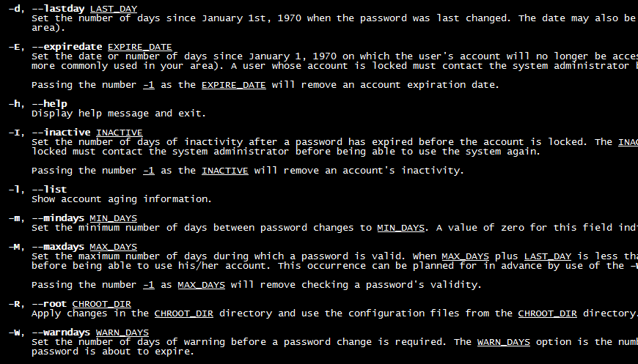Click the --help option text
Image resolution: width=638 pixels, height=364 pixels.
[50, 104]
